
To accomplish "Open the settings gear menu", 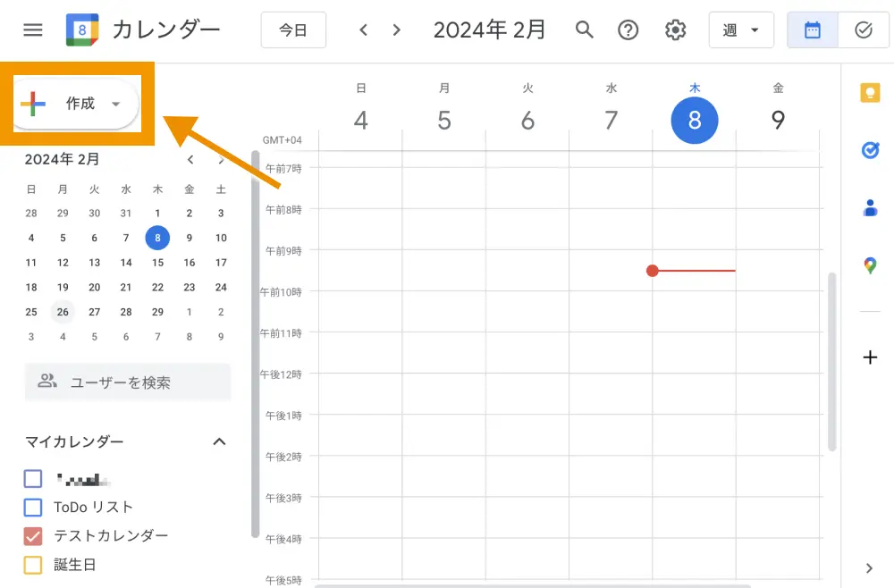I will coord(675,30).
